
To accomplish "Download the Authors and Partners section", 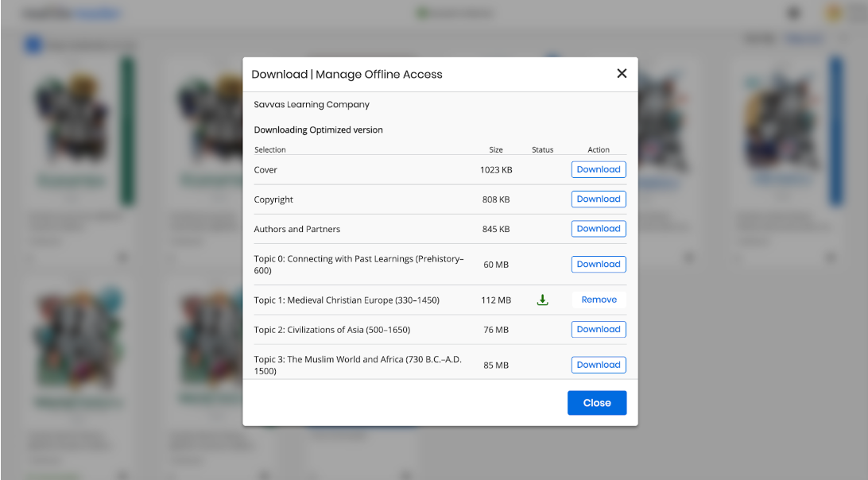I will (x=599, y=229).
